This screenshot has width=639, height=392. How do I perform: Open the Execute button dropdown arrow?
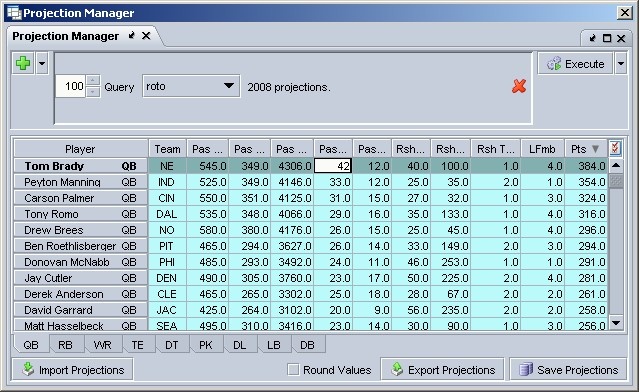620,64
